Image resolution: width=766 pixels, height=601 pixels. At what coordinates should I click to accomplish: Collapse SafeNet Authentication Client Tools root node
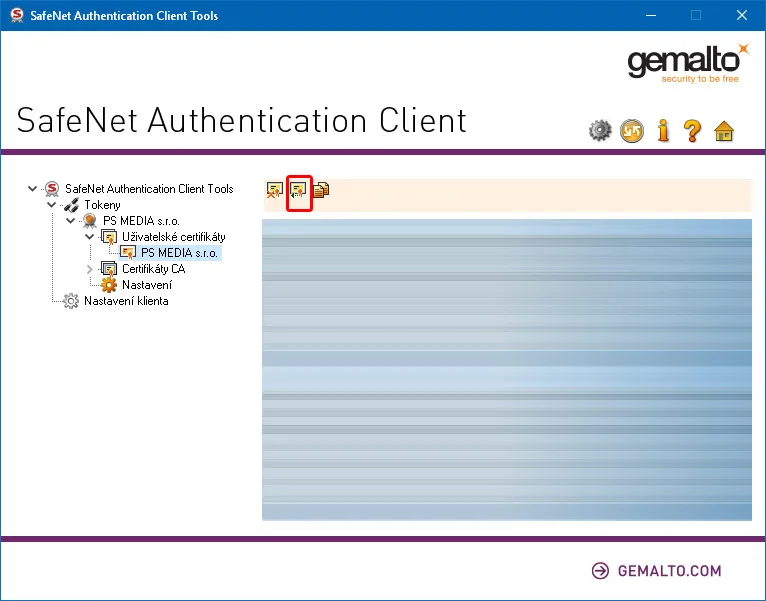click(32, 189)
